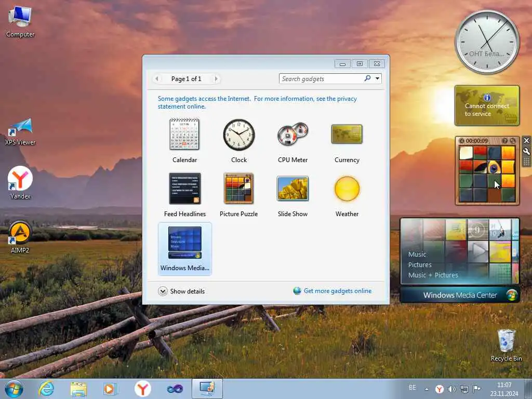Open the privacy statement online link

pos(257,102)
